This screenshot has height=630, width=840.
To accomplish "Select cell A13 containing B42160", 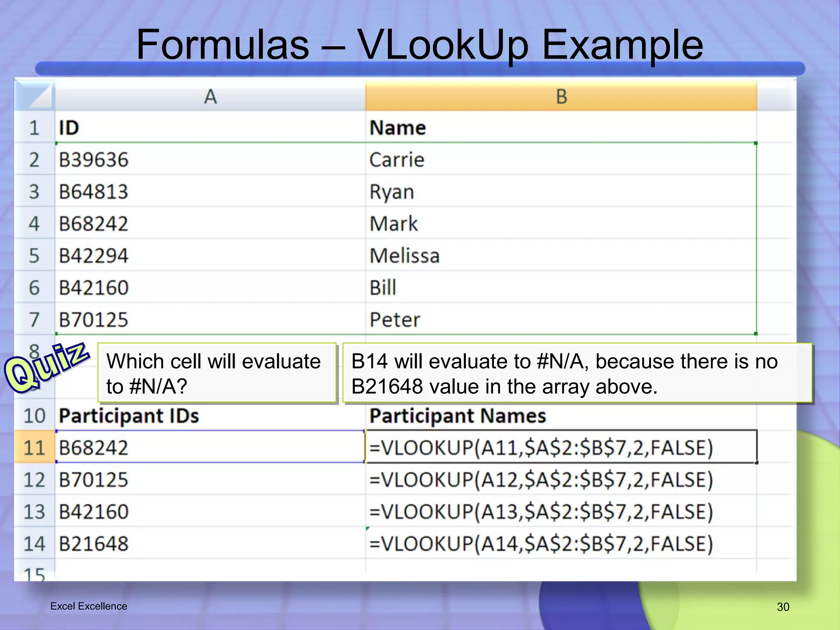I will [210, 511].
